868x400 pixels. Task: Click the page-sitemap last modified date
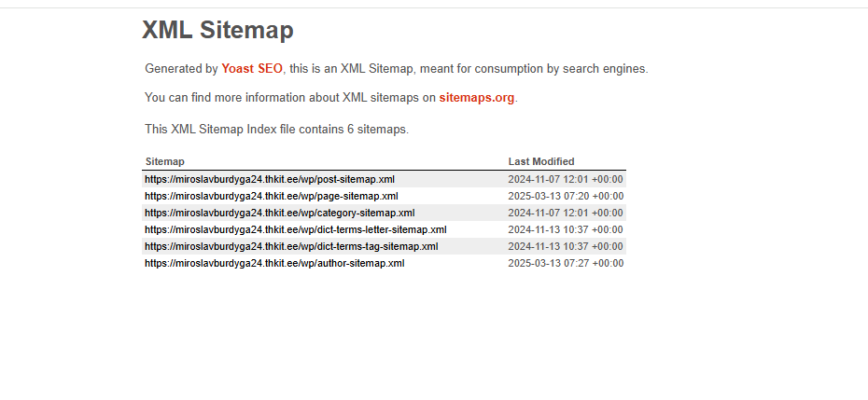click(566, 196)
